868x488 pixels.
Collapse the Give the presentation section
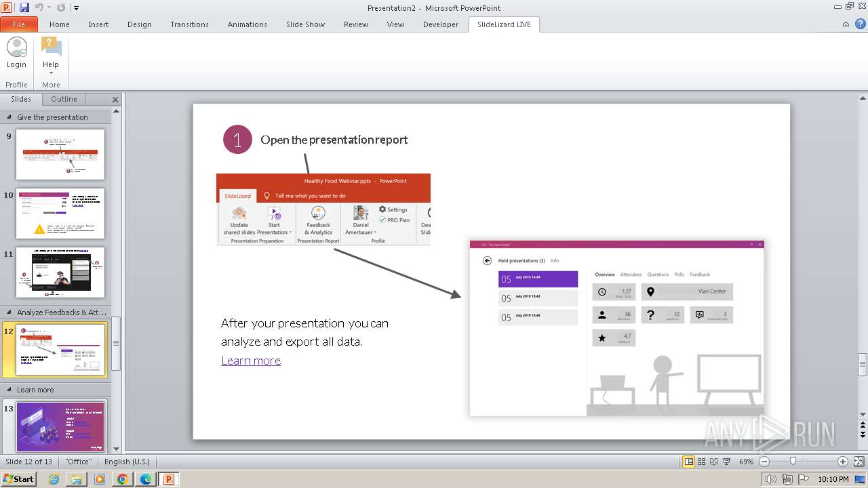8,117
